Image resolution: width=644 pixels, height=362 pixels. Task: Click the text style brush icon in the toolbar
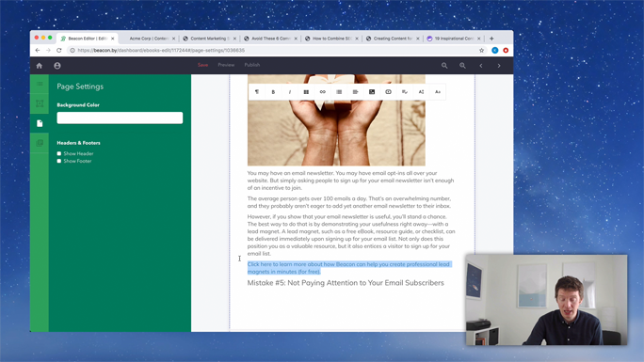pos(405,92)
